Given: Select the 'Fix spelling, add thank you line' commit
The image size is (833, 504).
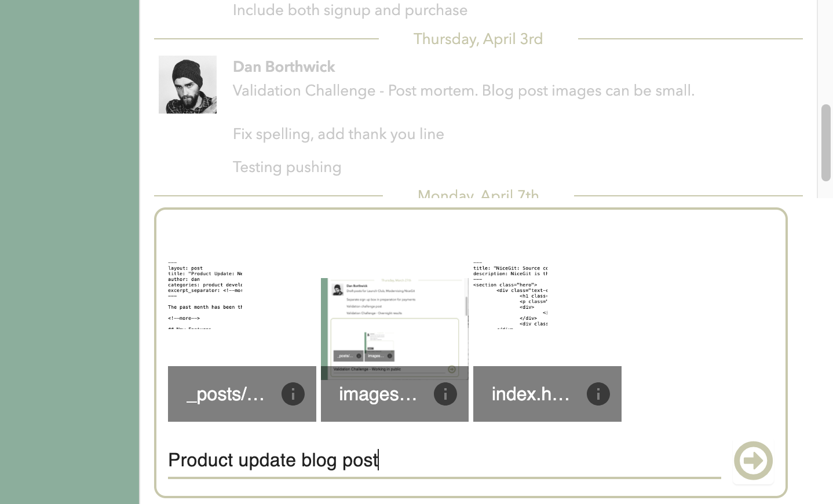Looking at the screenshot, I should [x=338, y=134].
